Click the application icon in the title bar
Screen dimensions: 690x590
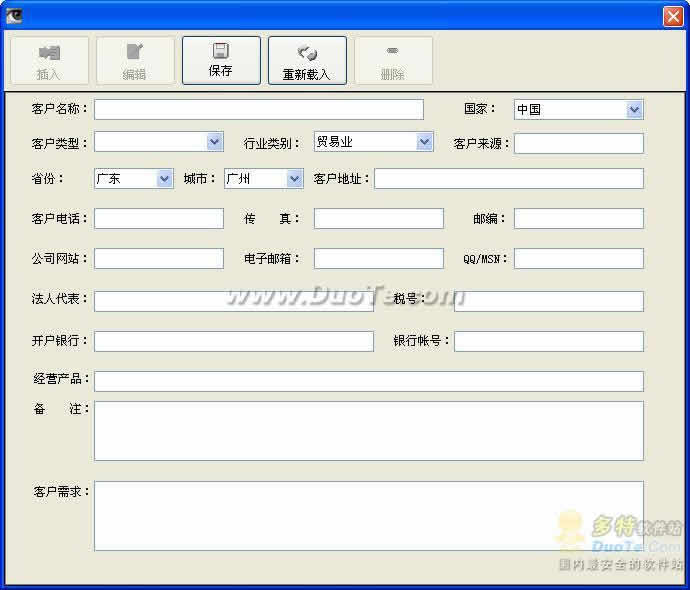(14, 16)
